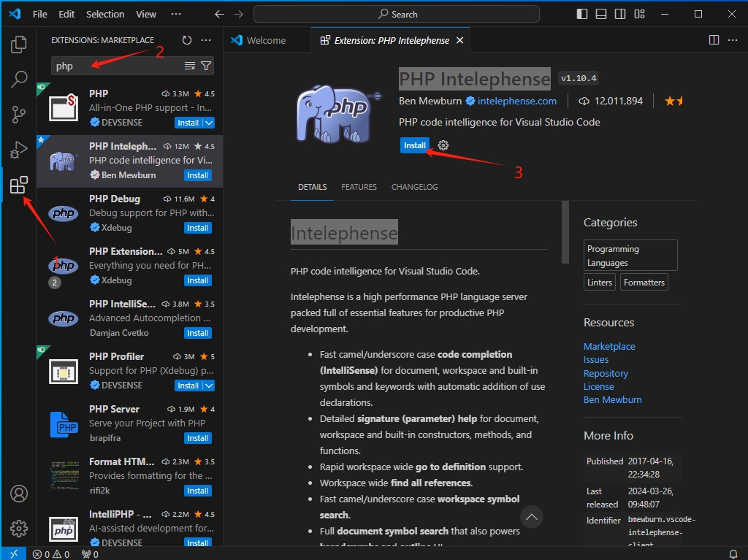Switch to the CHANGELOG tab
The image size is (748, 560).
[x=415, y=187]
